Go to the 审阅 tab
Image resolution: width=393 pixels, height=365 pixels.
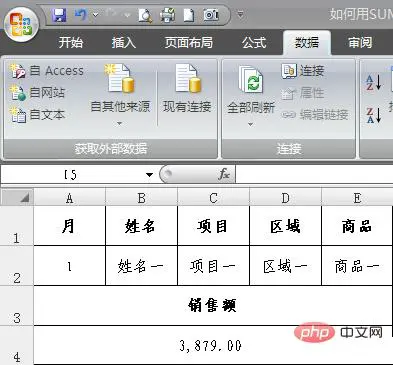pos(360,42)
